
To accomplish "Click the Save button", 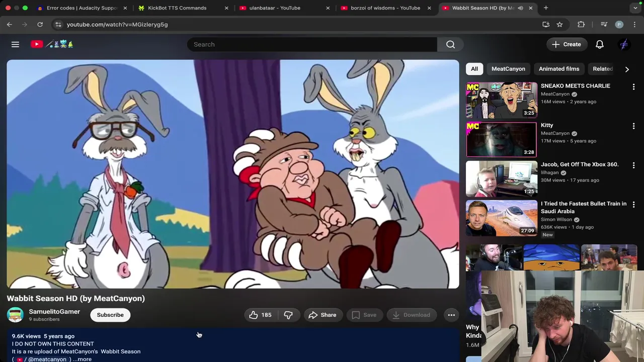I will tap(364, 315).
